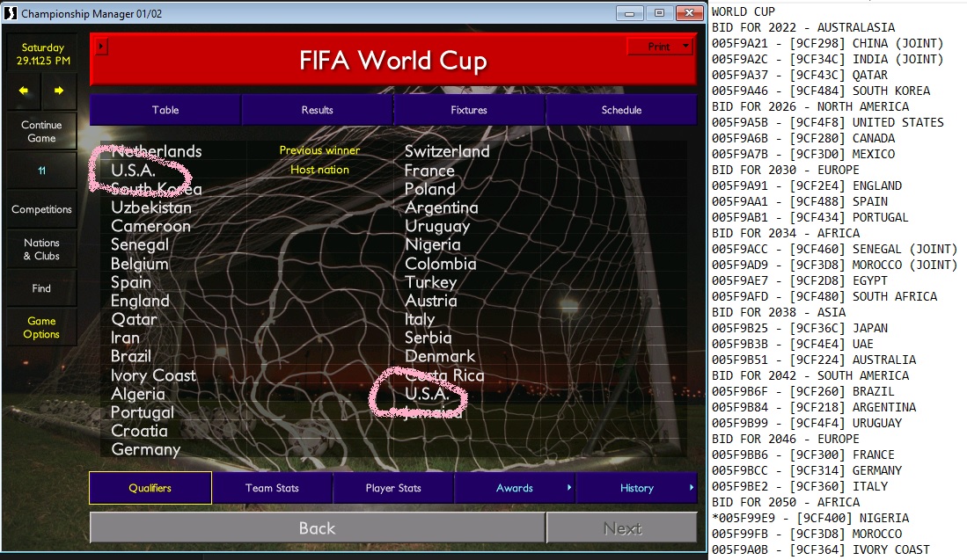Click the Back button
Screen dimensions: 967x560
click(317, 528)
